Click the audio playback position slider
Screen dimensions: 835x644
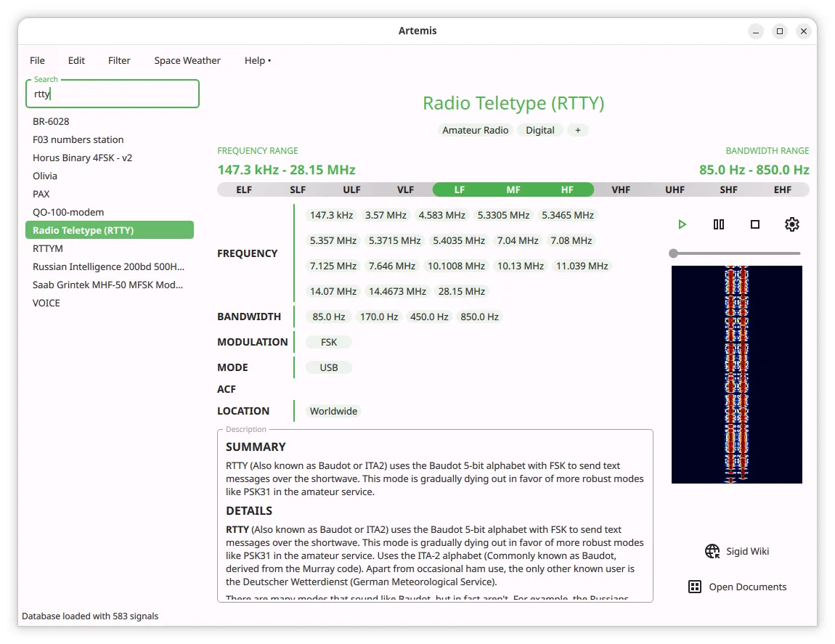point(736,253)
